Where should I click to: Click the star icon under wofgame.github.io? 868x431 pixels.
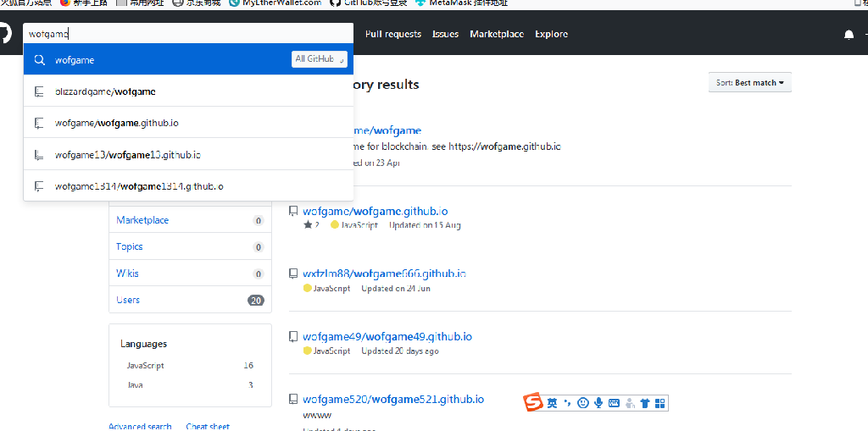pos(308,225)
